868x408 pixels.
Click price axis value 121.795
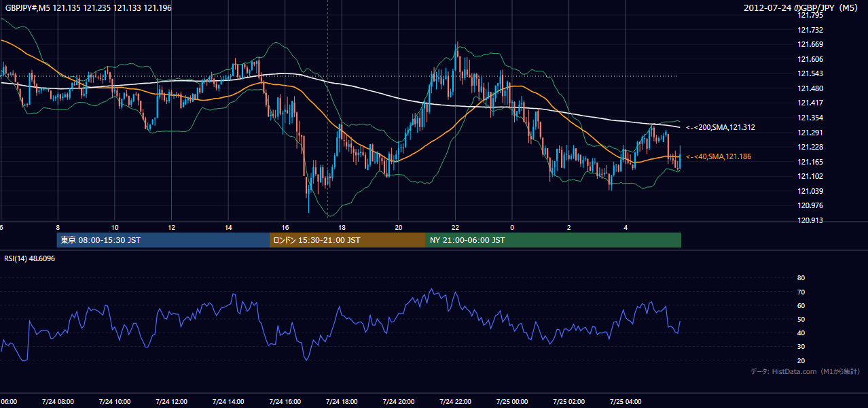pos(810,15)
